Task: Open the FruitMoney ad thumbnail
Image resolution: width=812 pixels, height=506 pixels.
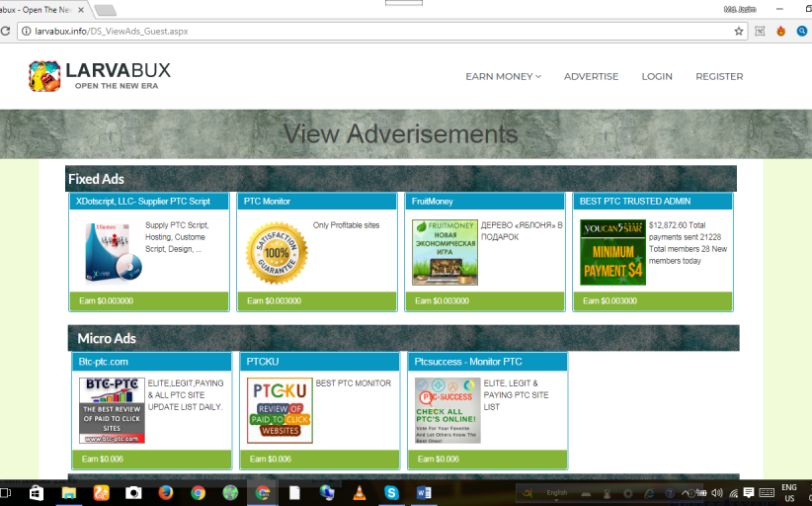Action: click(445, 253)
